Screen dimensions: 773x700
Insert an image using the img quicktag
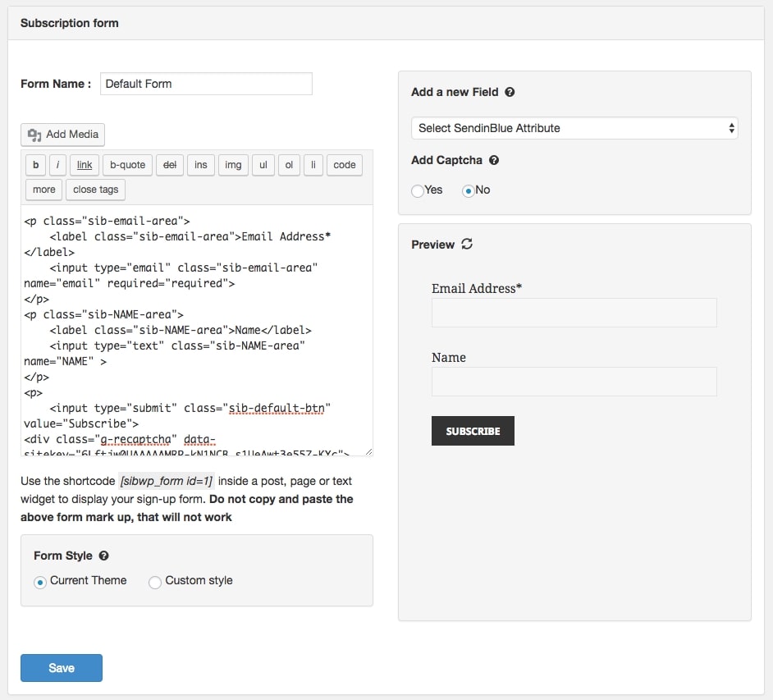[x=233, y=165]
